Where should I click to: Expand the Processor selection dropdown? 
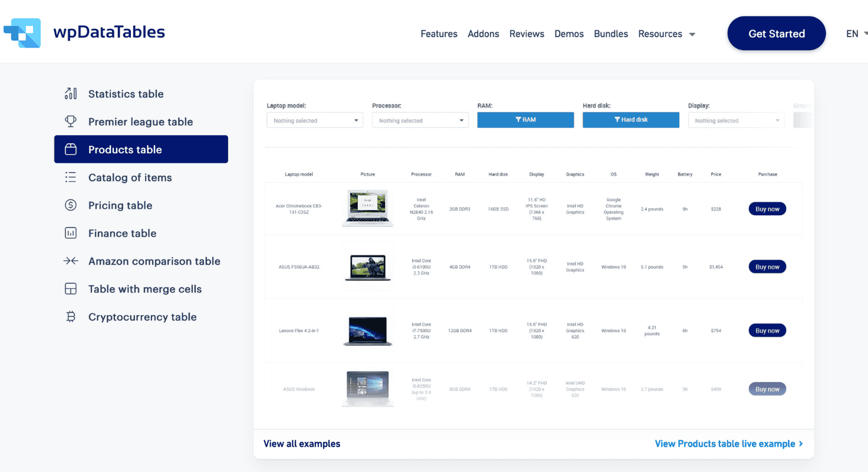[420, 120]
